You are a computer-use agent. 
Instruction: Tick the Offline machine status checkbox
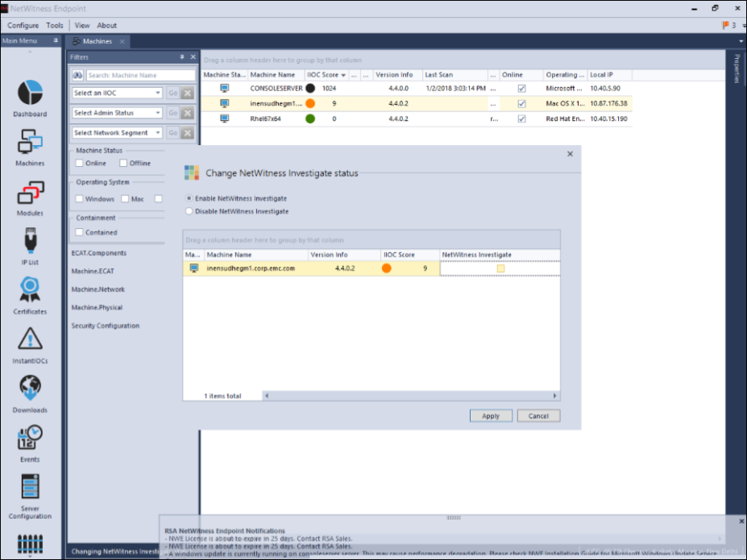click(123, 163)
